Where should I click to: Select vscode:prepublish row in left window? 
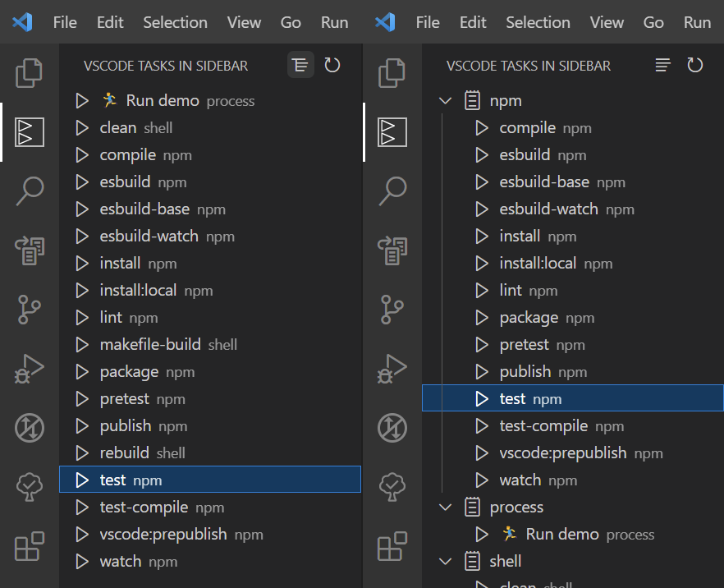pyautogui.click(x=210, y=535)
